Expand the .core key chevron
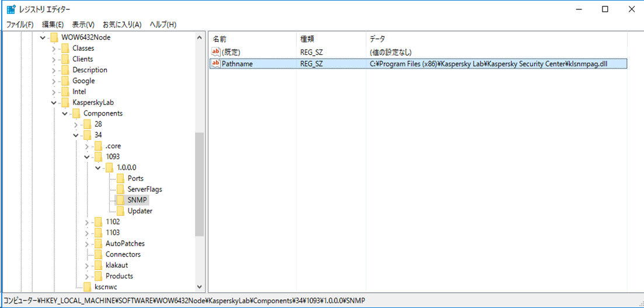This screenshot has width=644, height=308. (86, 146)
